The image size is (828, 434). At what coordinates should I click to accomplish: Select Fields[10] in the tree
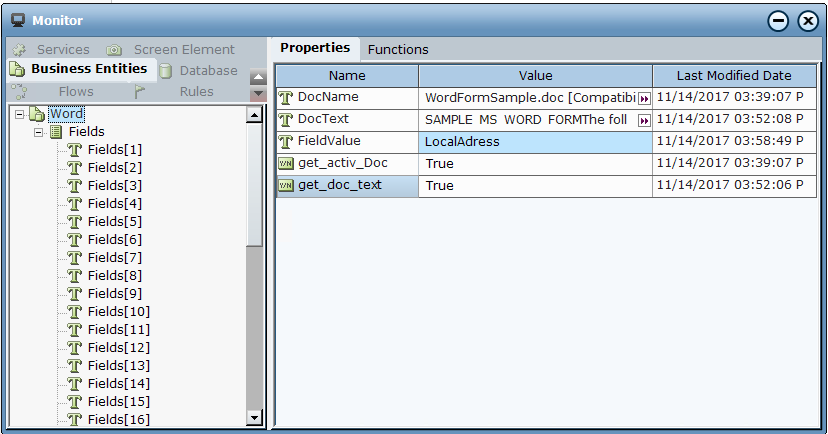pos(118,312)
